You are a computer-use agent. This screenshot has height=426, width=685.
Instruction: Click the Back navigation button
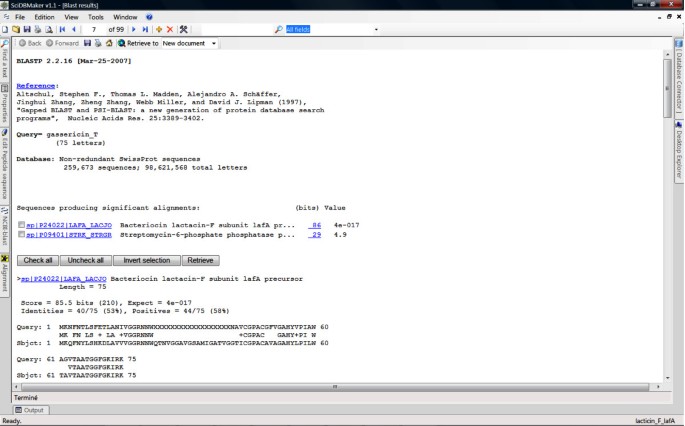(30, 44)
